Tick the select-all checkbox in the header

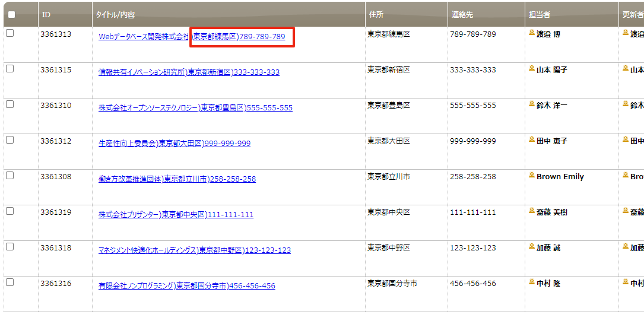pos(11,14)
